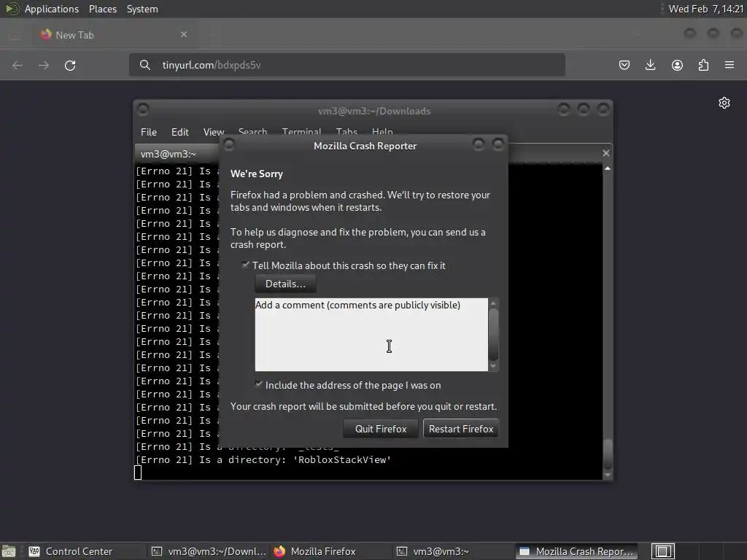Switch to vm3@vm3:~/Downl... taskbar item
The height and width of the screenshot is (560, 747).
[x=209, y=551]
